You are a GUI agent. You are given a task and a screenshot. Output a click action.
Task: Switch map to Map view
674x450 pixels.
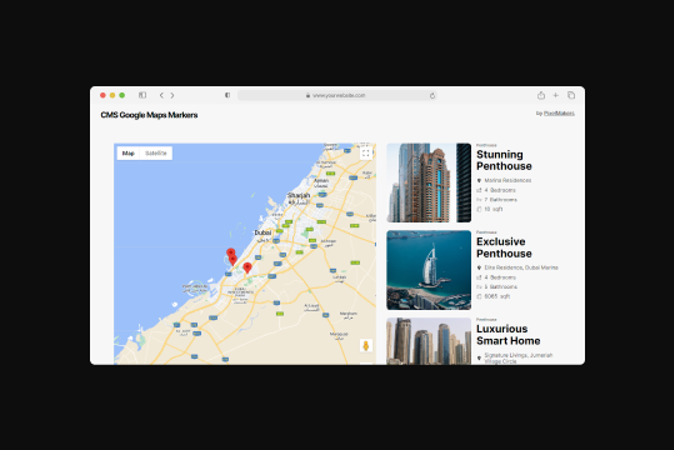[x=128, y=153]
